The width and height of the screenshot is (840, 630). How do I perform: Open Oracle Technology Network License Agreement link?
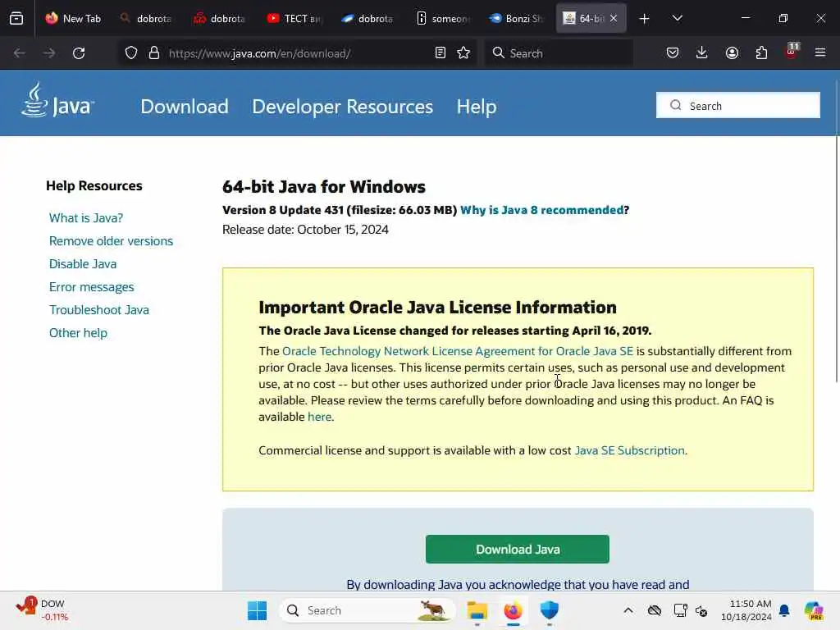click(x=458, y=351)
